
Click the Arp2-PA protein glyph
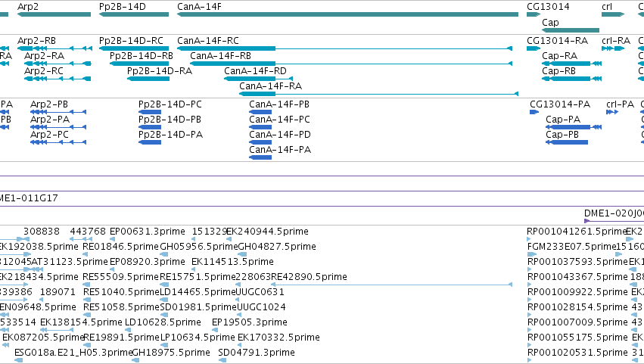pos(58,127)
